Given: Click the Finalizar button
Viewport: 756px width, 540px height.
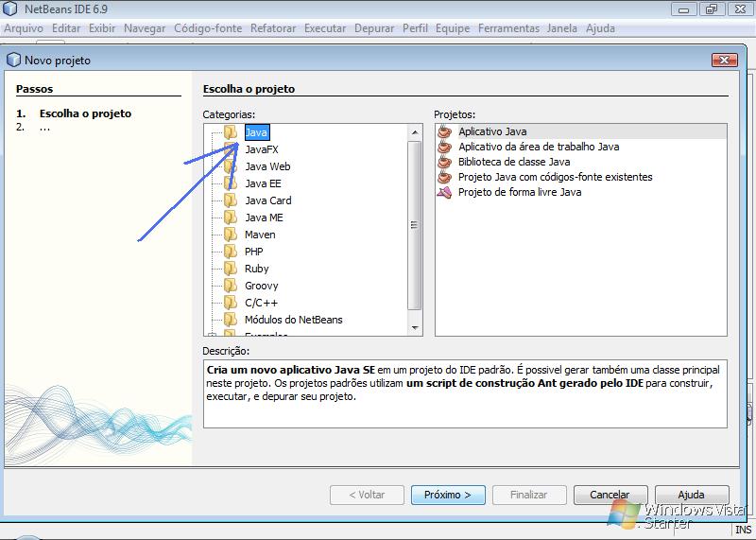Looking at the screenshot, I should point(529,495).
